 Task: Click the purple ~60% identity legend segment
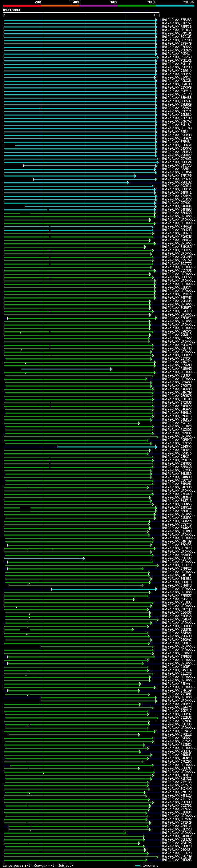click(x=98, y=6)
